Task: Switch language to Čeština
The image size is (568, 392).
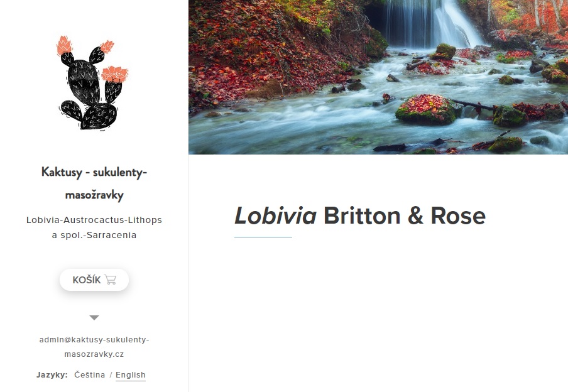Action: 89,374
